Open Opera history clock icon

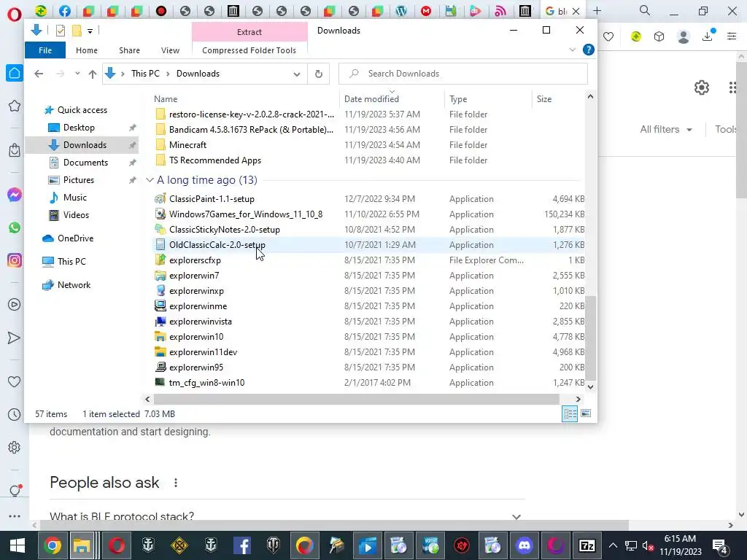[15, 415]
